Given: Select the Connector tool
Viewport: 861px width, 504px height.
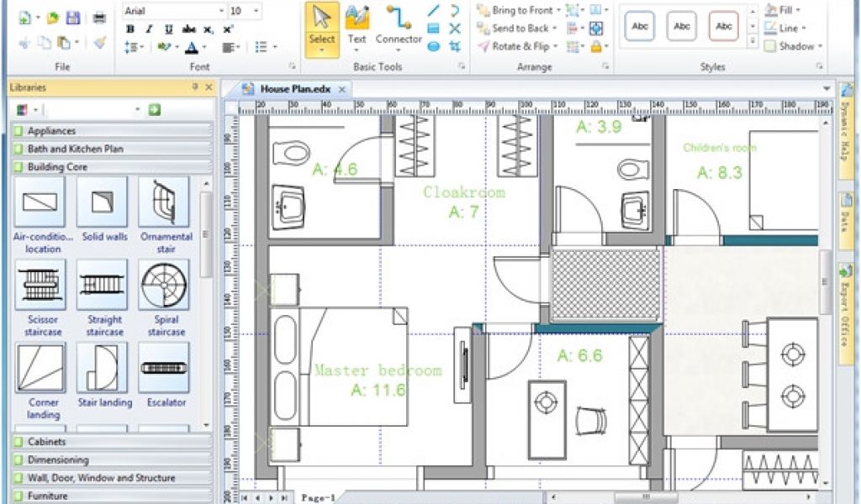Looking at the screenshot, I should 399,27.
